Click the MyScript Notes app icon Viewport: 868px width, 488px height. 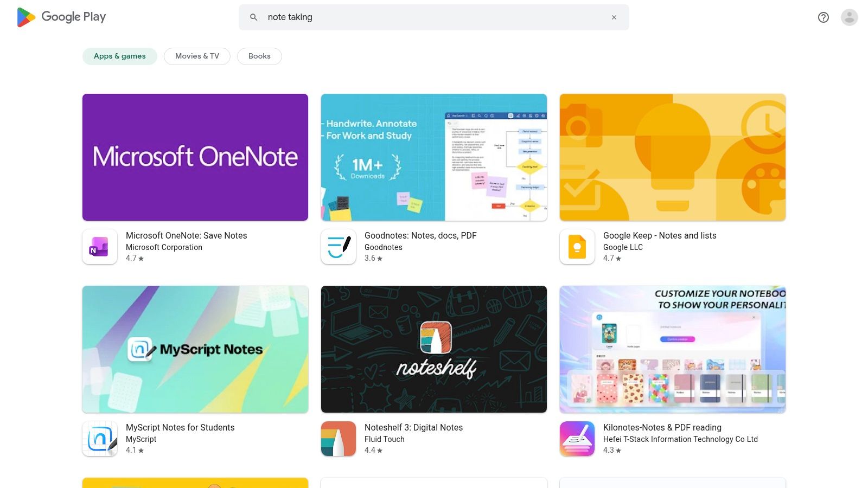100,439
